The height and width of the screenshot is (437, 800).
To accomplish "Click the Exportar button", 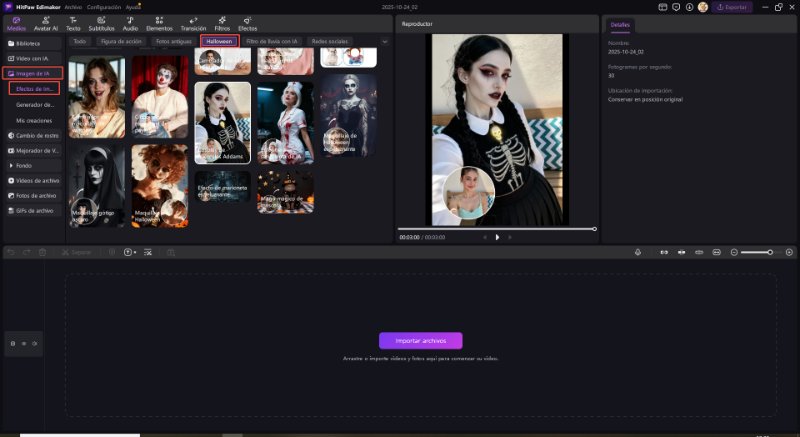I will click(x=731, y=7).
